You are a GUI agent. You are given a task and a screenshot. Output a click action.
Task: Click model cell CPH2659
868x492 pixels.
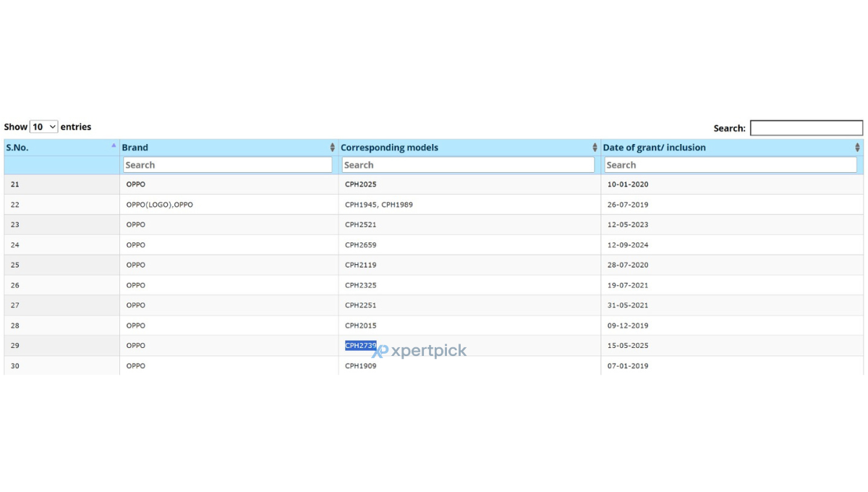[469, 245]
